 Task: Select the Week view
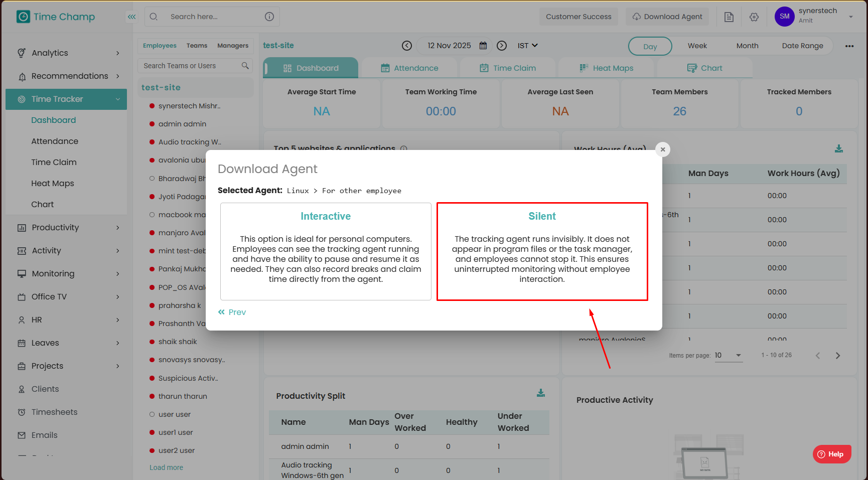click(x=697, y=46)
